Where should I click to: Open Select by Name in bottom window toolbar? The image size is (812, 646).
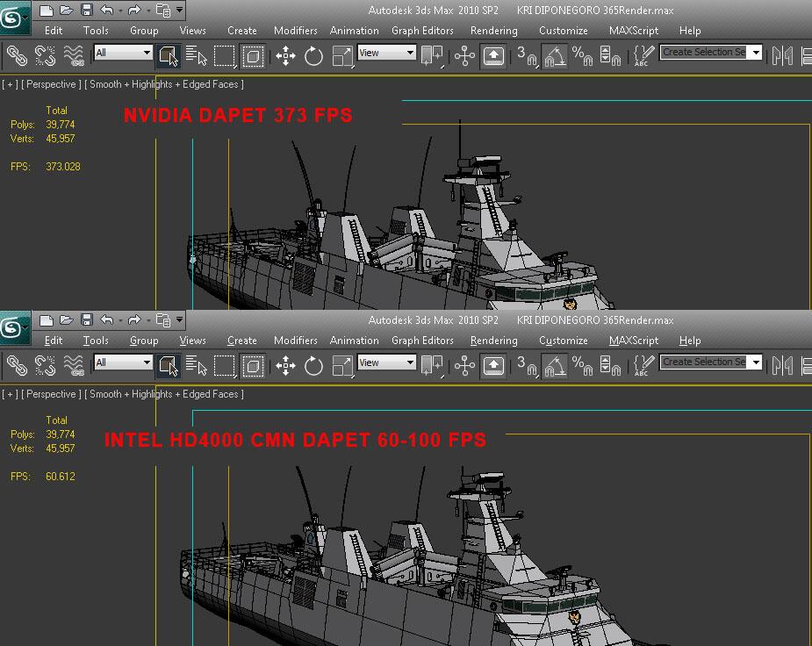pyautogui.click(x=196, y=365)
